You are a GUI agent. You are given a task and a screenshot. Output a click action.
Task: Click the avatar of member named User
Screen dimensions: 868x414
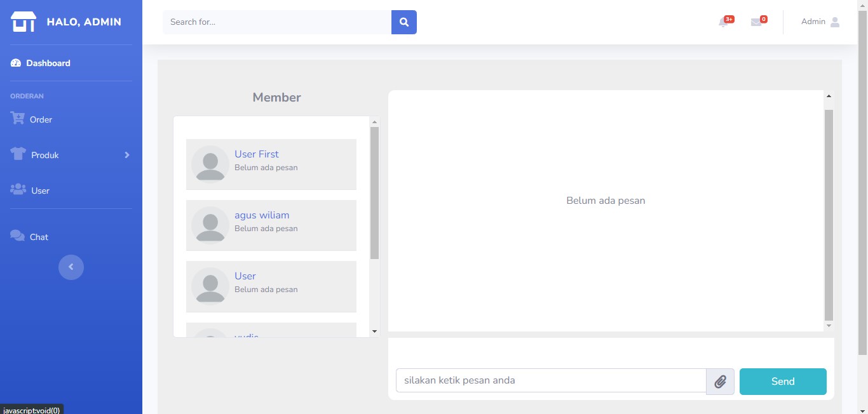coord(210,286)
